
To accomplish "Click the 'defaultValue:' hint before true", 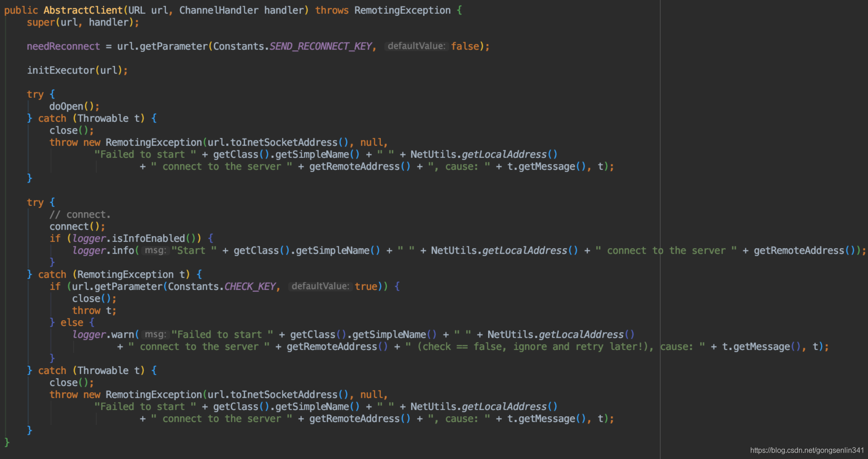I will (320, 286).
